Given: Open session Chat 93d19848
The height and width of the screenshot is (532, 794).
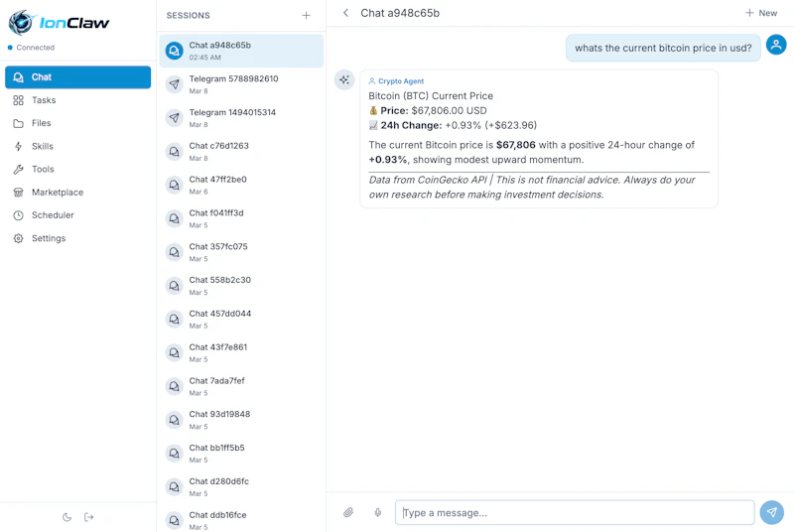Looking at the screenshot, I should pos(241,420).
